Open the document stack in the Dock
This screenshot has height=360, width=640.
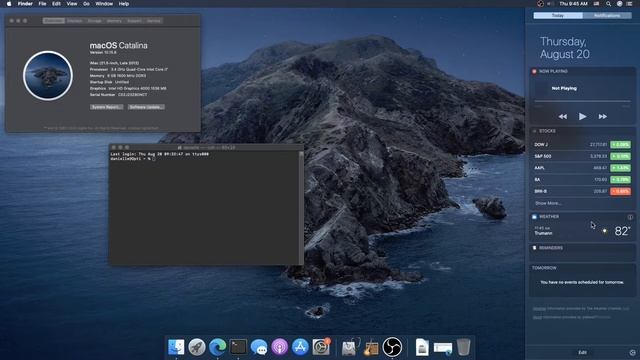[x=422, y=347]
